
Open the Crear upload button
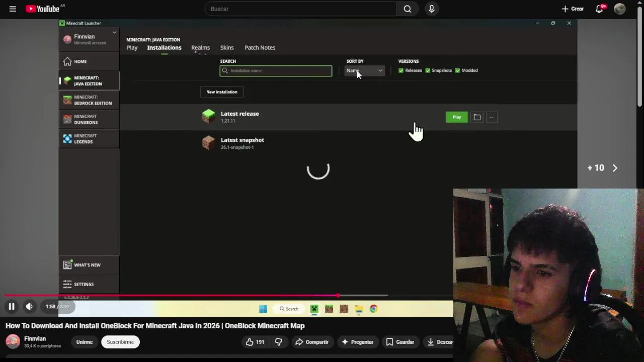[x=573, y=9]
